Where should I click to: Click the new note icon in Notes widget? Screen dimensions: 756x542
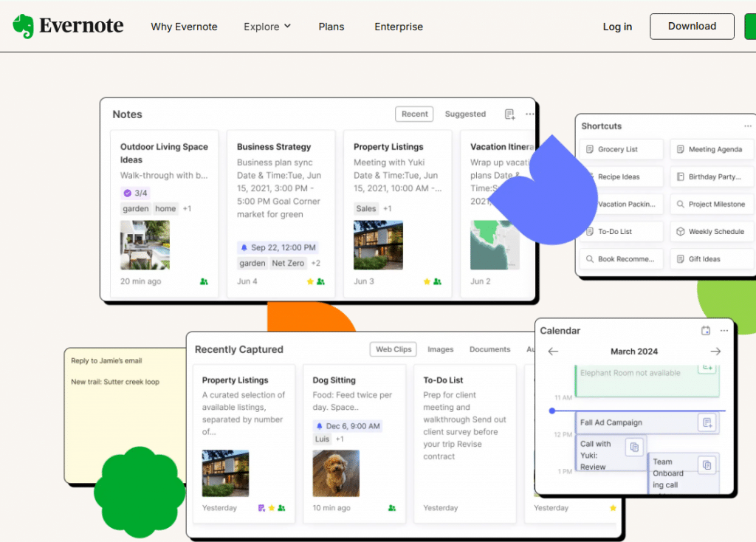coord(509,114)
